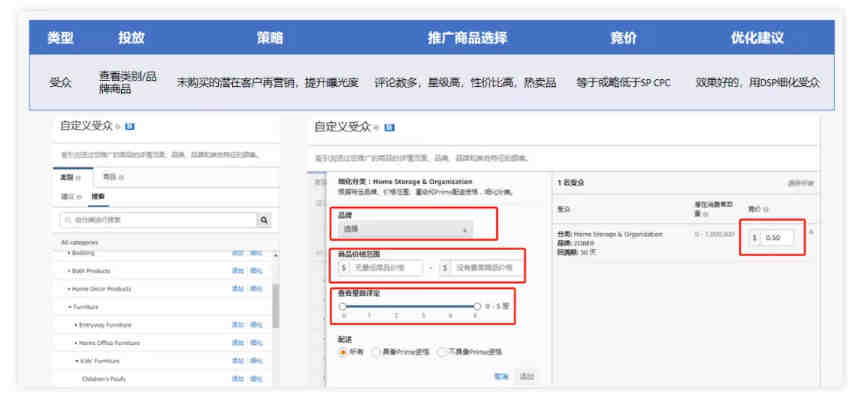This screenshot has width=855, height=397.
Task: Click the scroll-up arrow of category list
Action: [x=275, y=255]
